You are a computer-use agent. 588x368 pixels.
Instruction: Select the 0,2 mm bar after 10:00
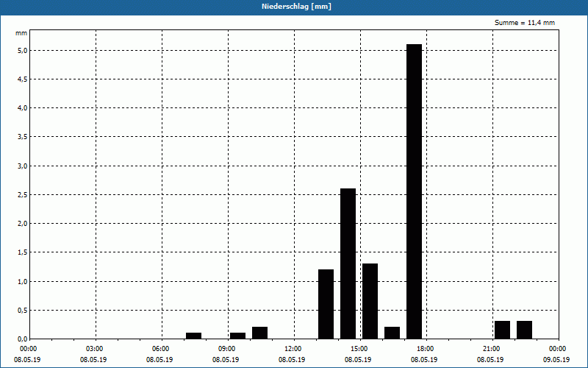point(260,333)
